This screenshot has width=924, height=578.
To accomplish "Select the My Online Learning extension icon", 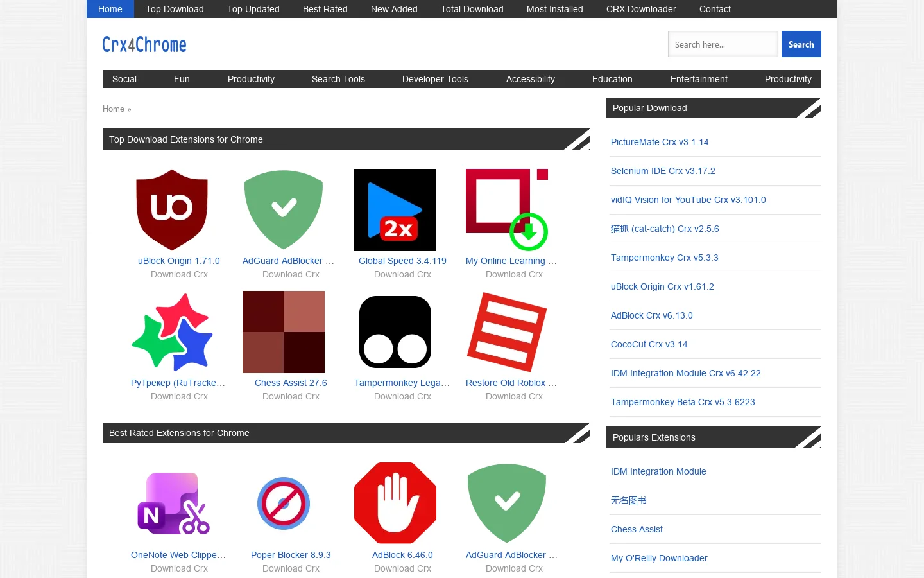I will click(x=507, y=210).
